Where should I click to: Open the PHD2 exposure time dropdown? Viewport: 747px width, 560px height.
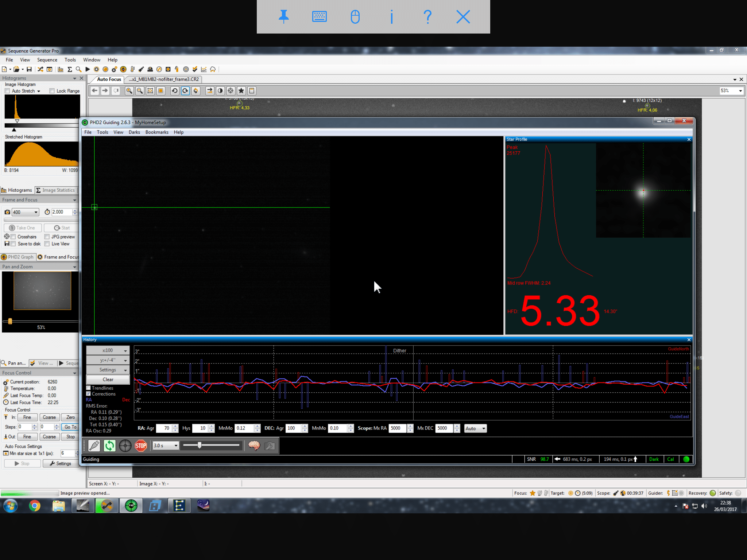coord(166,446)
